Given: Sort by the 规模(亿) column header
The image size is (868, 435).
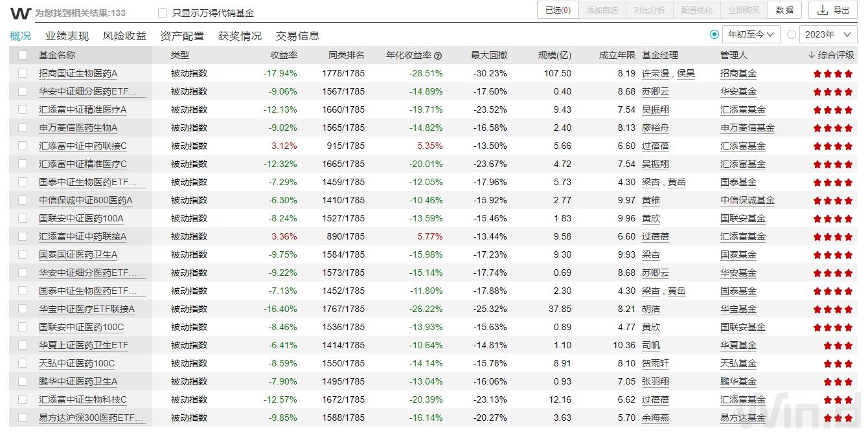Looking at the screenshot, I should click(x=555, y=56).
